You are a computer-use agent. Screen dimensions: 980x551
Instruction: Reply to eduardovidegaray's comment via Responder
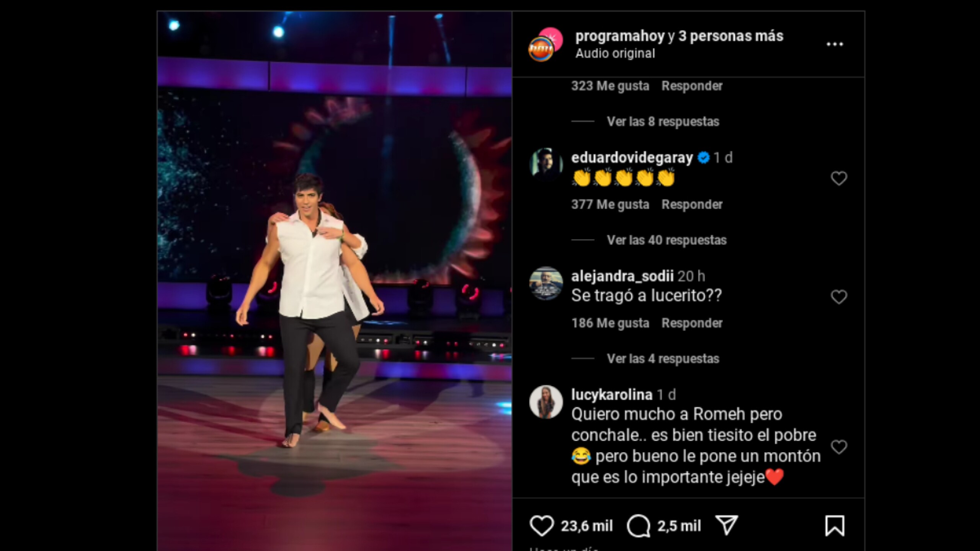click(692, 204)
